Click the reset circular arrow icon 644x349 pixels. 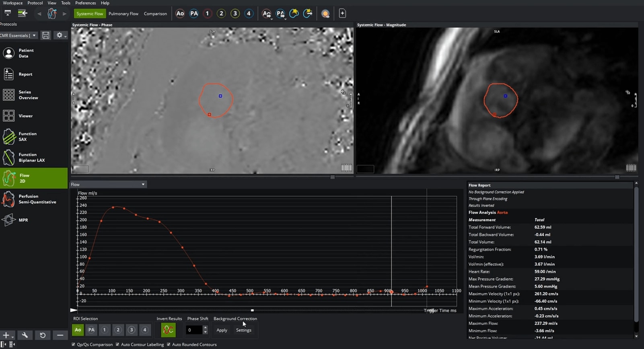tap(43, 335)
